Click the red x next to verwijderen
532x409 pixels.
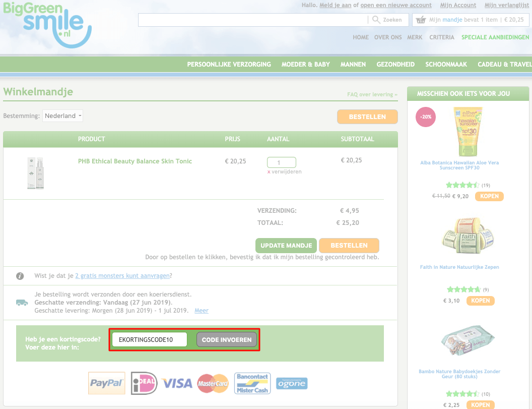click(x=269, y=172)
